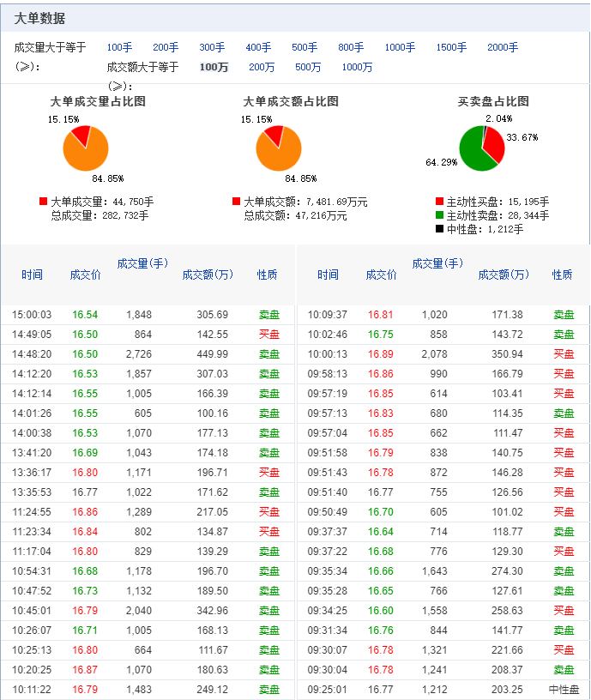Choose the 2000手 volume threshold

pyautogui.click(x=503, y=47)
